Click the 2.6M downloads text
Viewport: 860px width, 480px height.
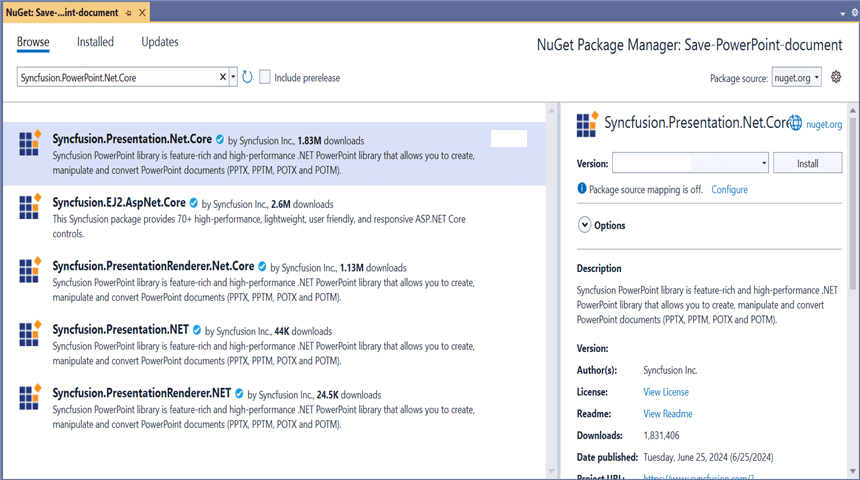tap(302, 204)
